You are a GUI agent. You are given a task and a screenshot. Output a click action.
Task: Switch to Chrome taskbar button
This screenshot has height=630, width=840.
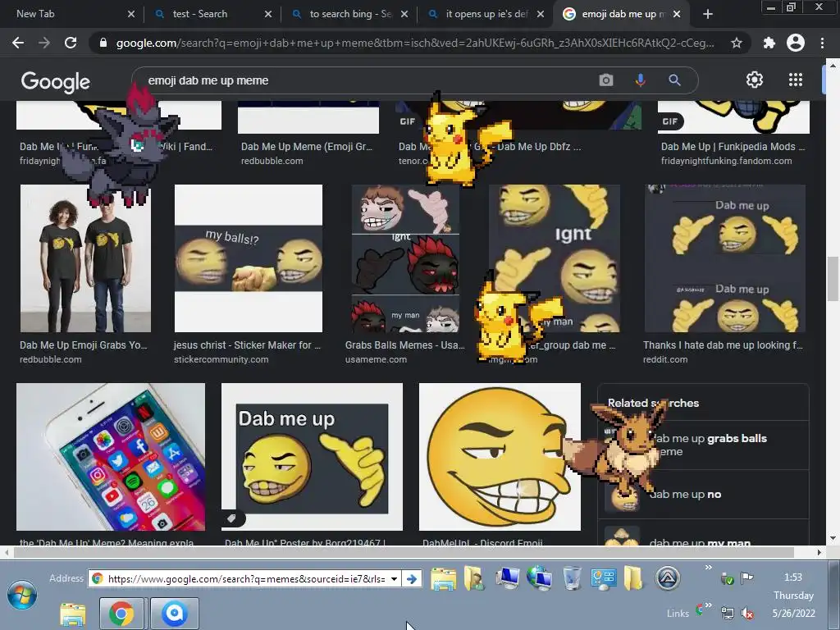(121, 614)
